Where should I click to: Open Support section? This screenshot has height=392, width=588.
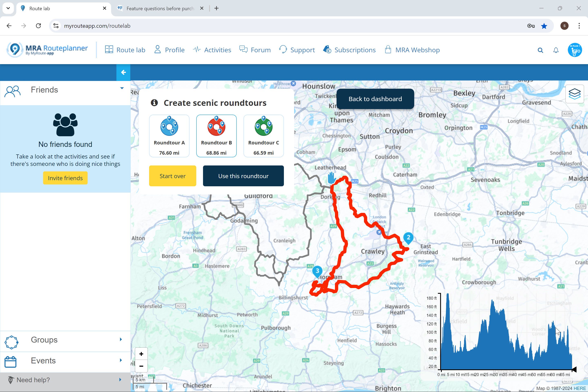[x=297, y=50]
